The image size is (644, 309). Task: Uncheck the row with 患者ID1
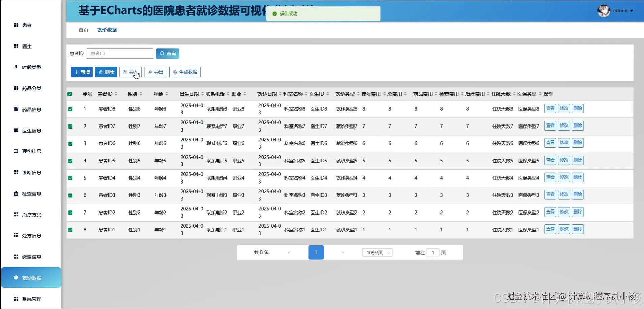click(x=70, y=230)
